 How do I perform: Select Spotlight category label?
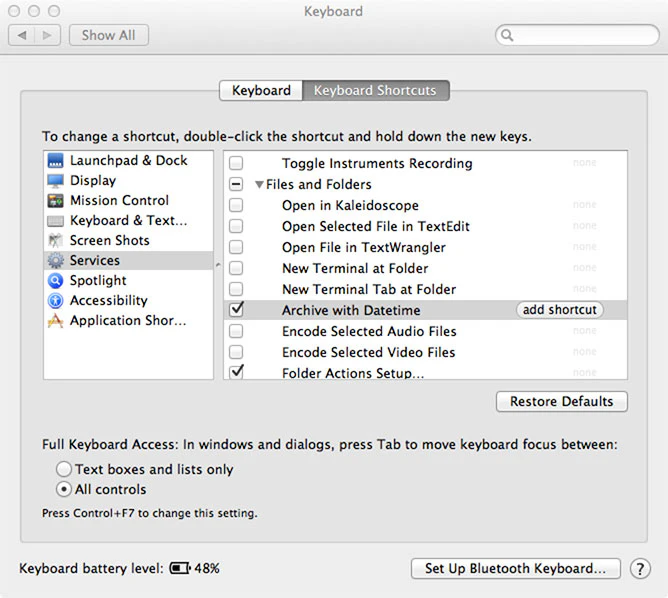(98, 280)
